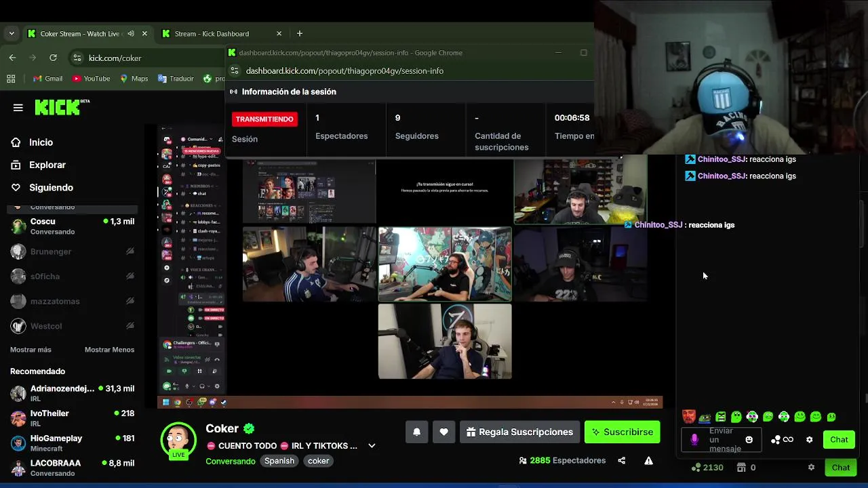
Task: Open Coscu's channel in followed list
Action: coord(73,226)
